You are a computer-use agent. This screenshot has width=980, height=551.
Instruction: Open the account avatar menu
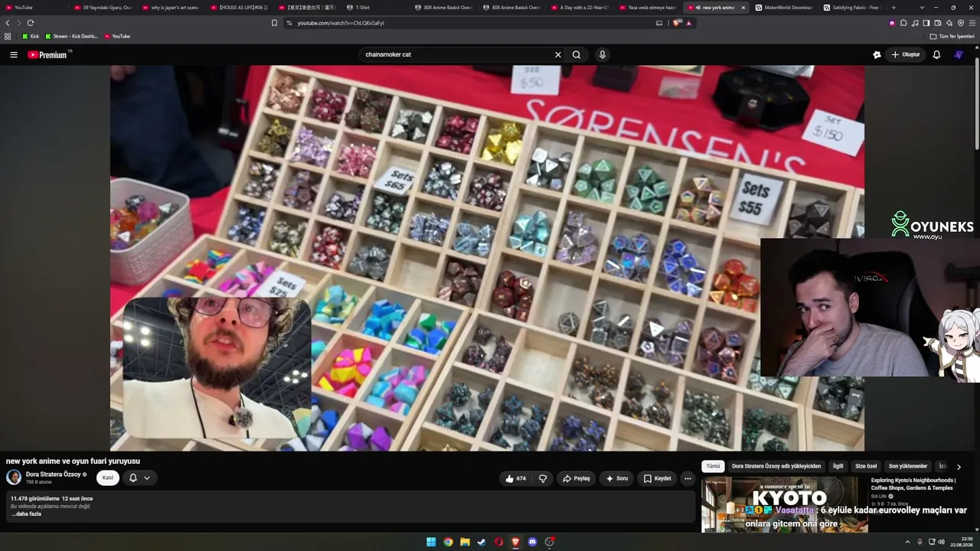959,54
